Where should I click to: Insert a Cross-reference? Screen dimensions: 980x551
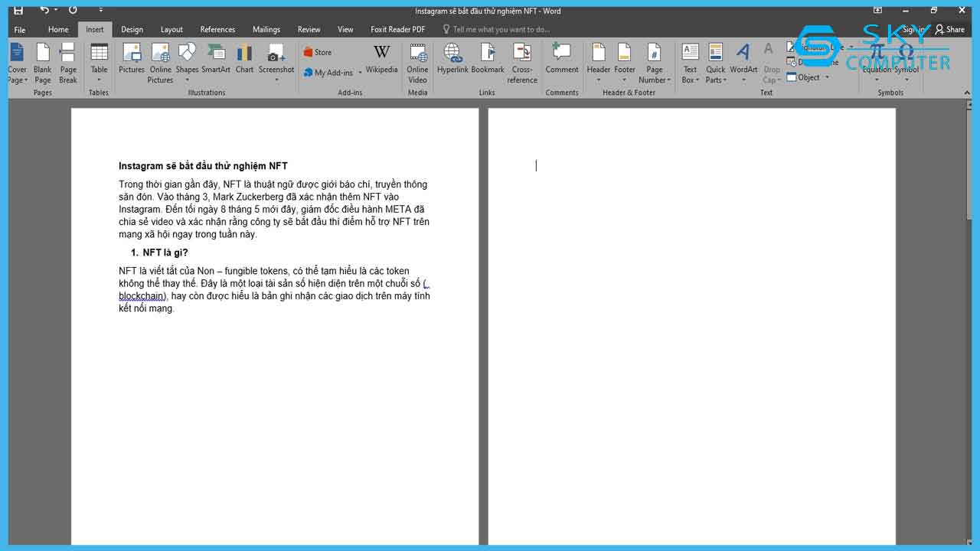pos(522,63)
